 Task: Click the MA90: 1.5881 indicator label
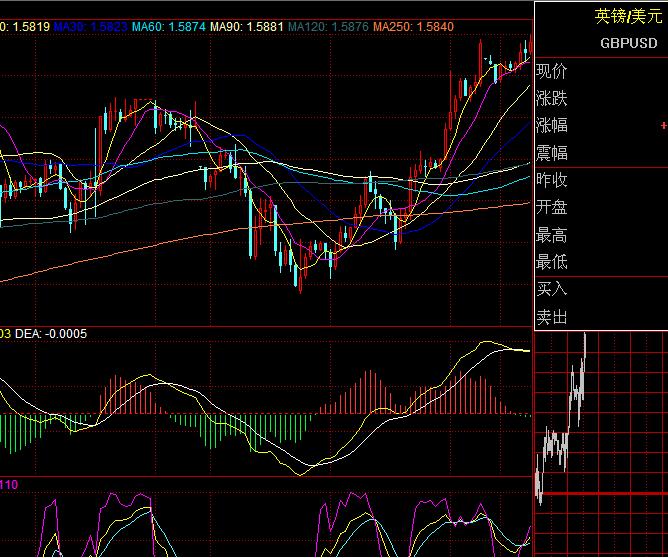(x=247, y=27)
